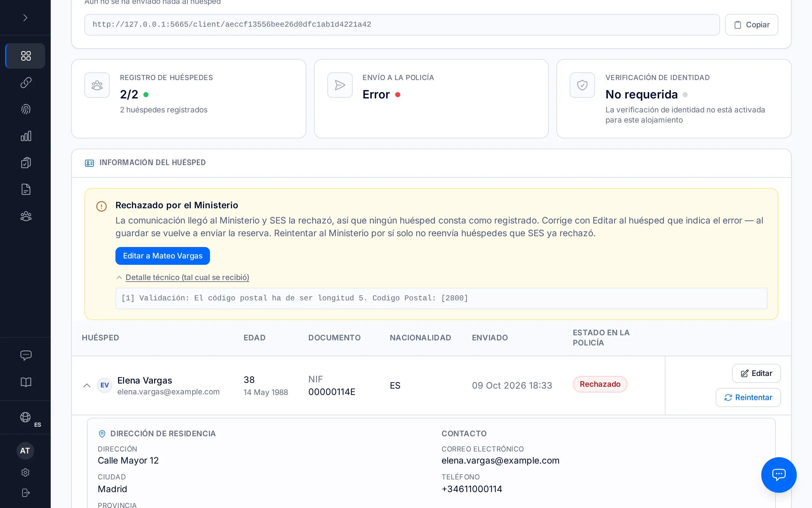This screenshot has width=812, height=508.
Task: Click the Huésped column header
Action: [100, 338]
